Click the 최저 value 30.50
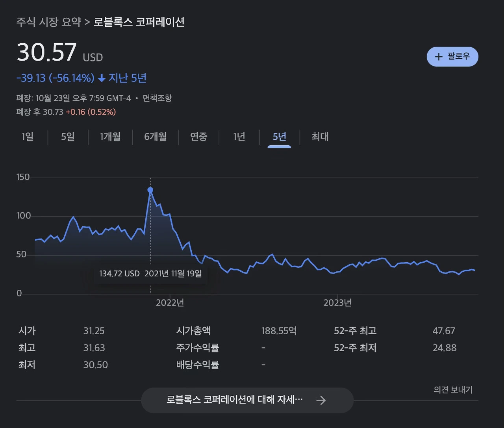 tap(96, 365)
